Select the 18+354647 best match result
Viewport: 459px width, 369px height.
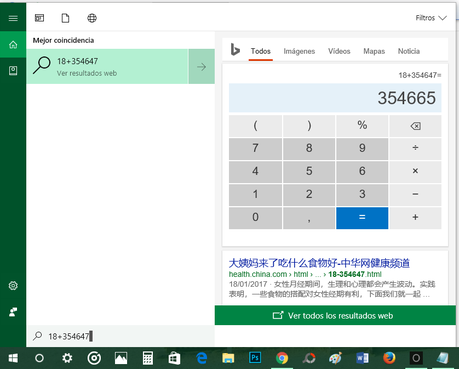[107, 67]
